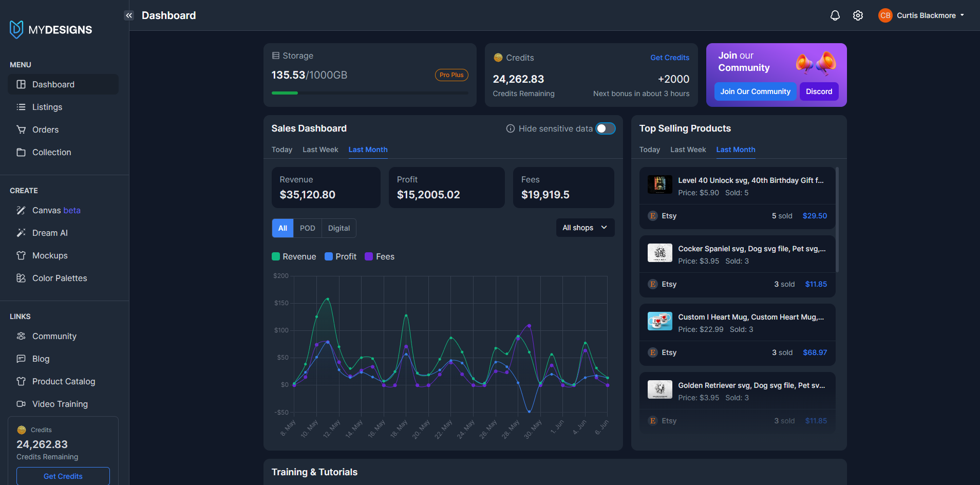Screen dimensions: 980x485
Task: Open the Color Palettes tool
Action: [x=60, y=278]
